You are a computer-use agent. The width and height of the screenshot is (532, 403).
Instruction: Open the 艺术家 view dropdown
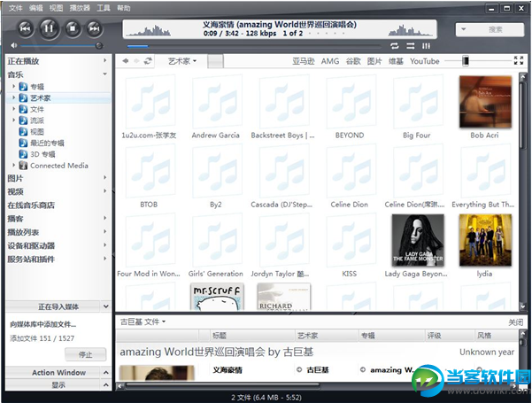[182, 61]
